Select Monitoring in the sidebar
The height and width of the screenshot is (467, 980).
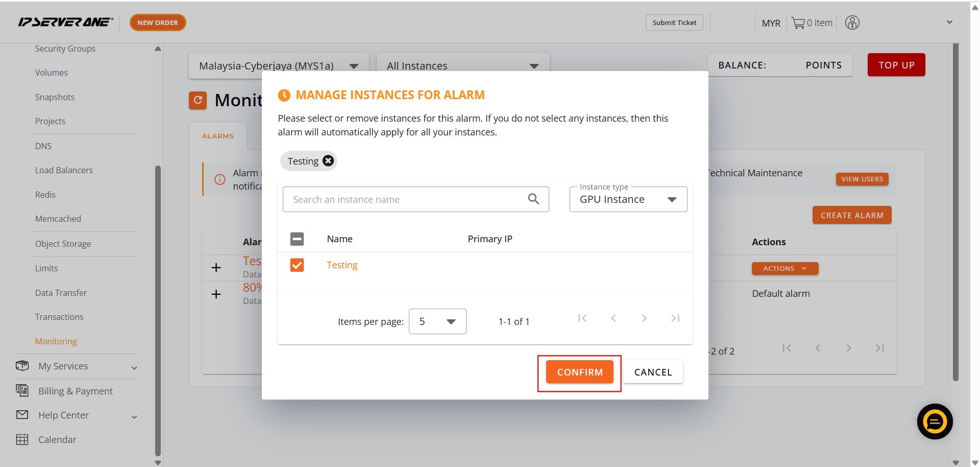tap(56, 341)
